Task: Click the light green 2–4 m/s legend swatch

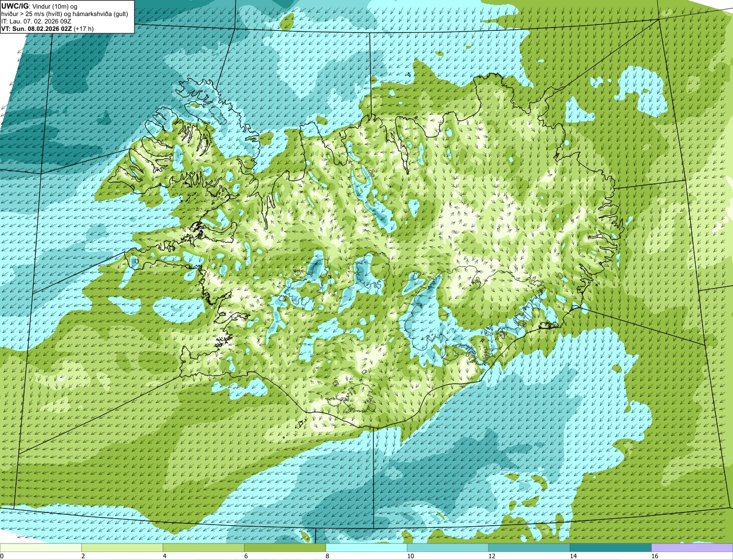Action: 122,548
